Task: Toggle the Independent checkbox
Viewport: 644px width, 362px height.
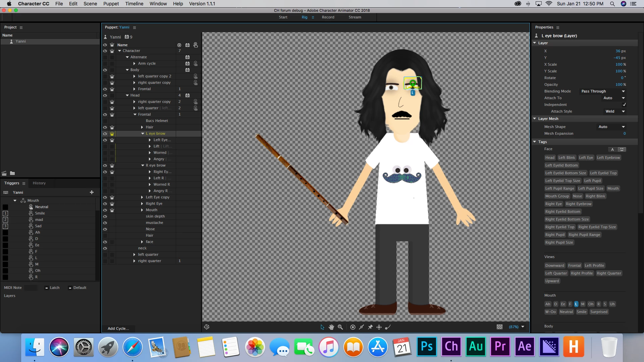Action: [624, 105]
